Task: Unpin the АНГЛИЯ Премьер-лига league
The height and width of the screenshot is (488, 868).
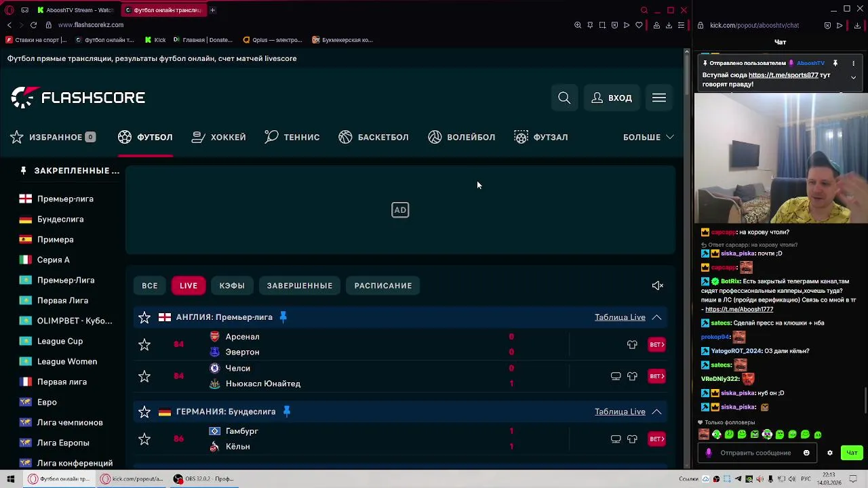Action: (283, 317)
